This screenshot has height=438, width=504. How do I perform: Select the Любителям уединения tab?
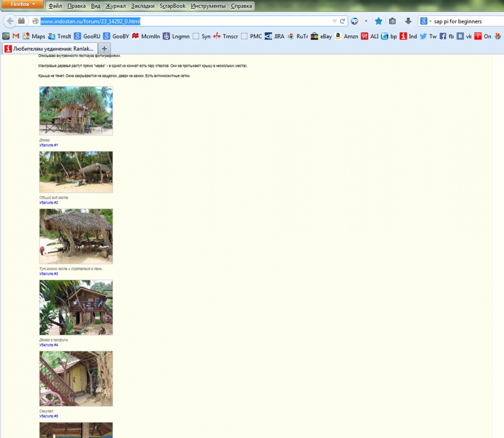(49, 48)
